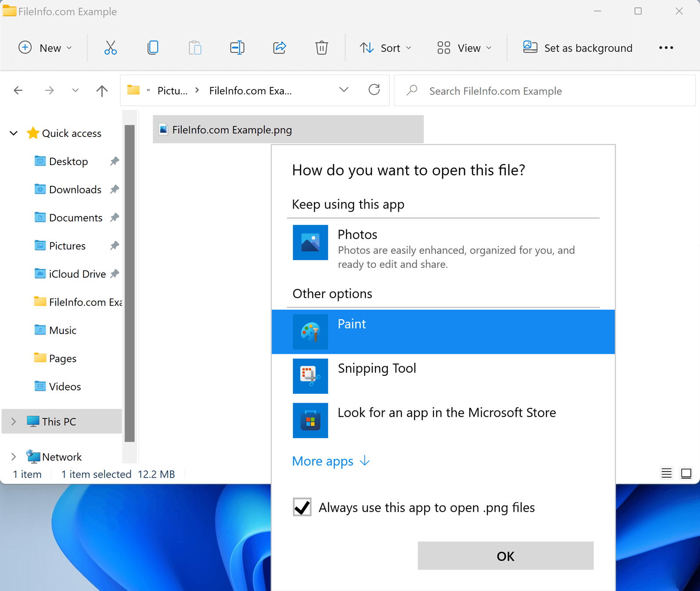Uncheck Always use this app checkbox
The image size is (700, 591).
coord(302,507)
